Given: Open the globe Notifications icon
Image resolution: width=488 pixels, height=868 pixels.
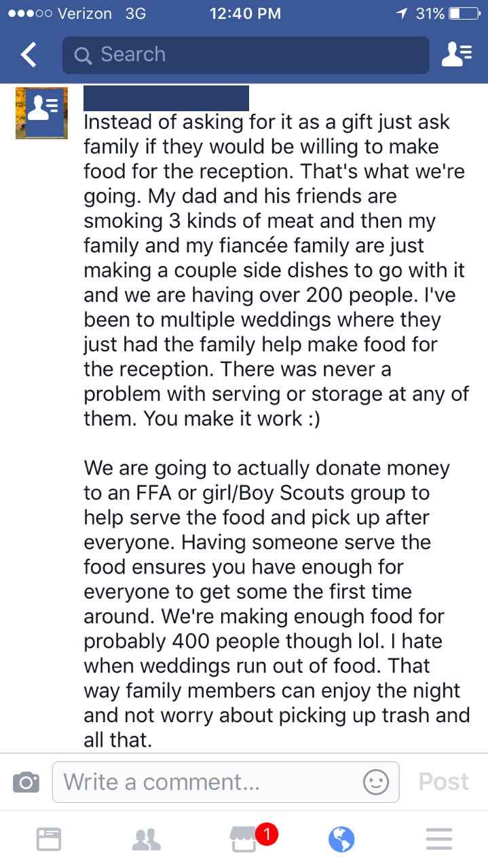Looking at the screenshot, I should pos(341,838).
